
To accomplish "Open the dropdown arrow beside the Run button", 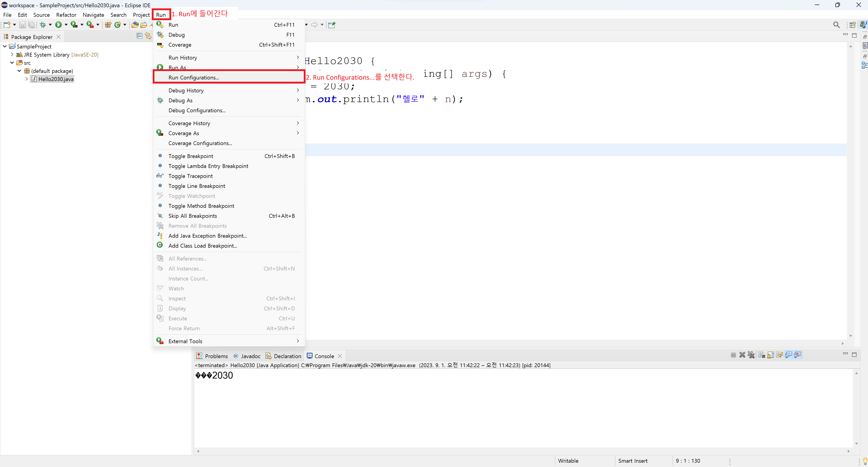I will [x=66, y=25].
